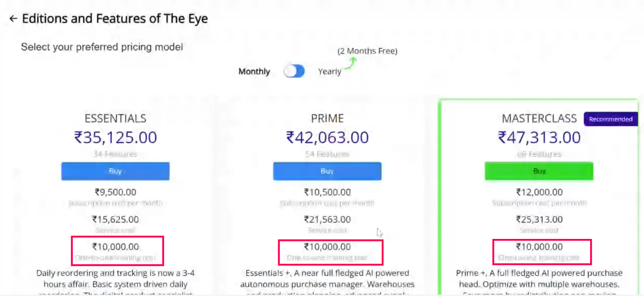View the Masterclass features count link
Image resolution: width=644 pixels, height=296 pixels.
(539, 154)
